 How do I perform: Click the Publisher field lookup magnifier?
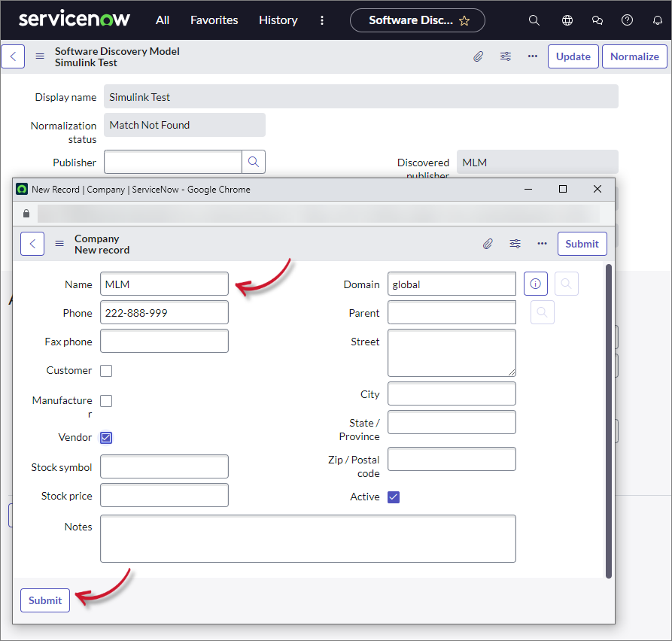254,162
